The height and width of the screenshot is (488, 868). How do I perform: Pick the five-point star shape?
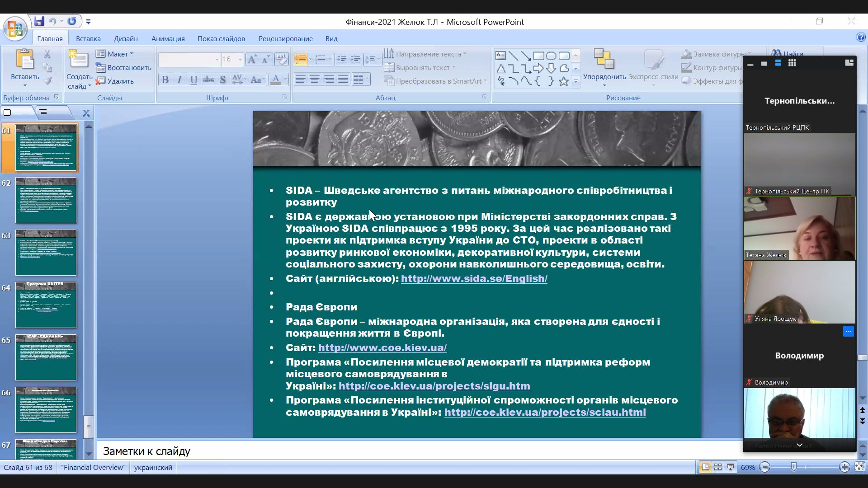click(564, 81)
